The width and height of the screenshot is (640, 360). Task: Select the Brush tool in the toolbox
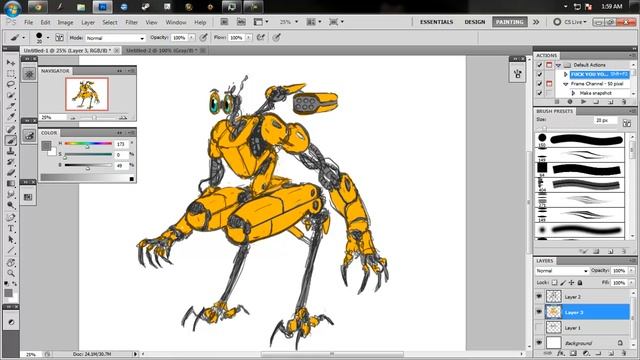(x=11, y=140)
